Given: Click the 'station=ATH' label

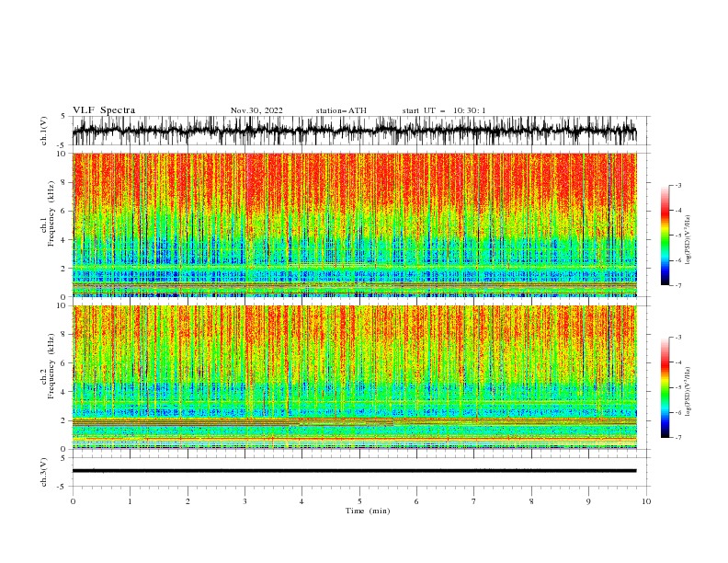Looking at the screenshot, I should (x=341, y=110).
